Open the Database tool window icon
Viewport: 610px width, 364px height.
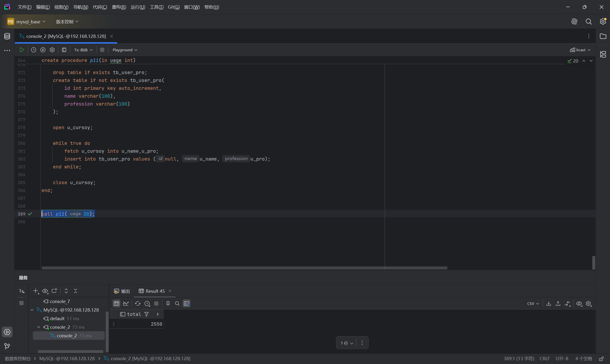click(7, 36)
